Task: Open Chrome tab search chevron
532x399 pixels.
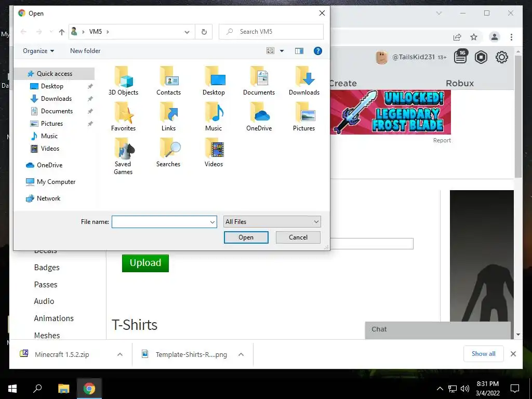Action: (438, 13)
